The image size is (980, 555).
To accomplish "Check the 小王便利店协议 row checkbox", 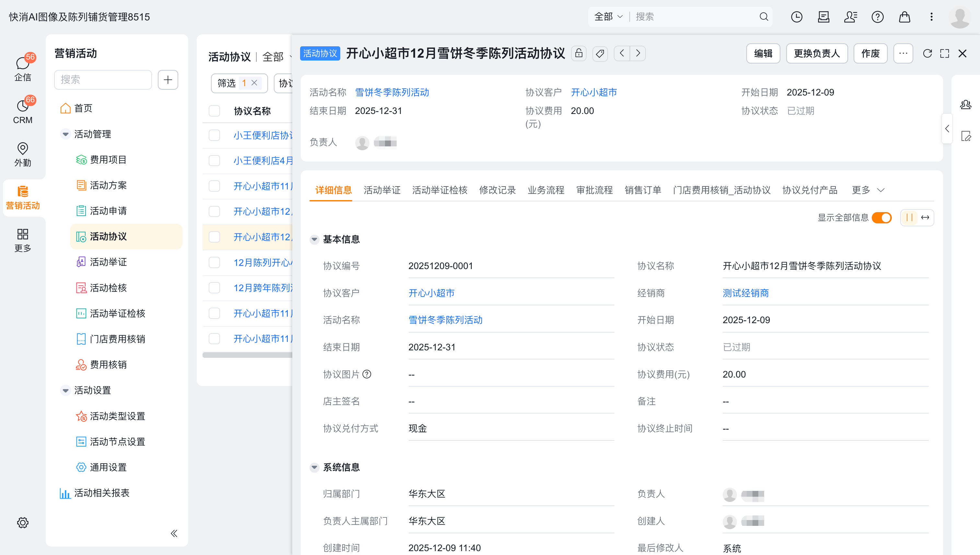I will point(215,135).
